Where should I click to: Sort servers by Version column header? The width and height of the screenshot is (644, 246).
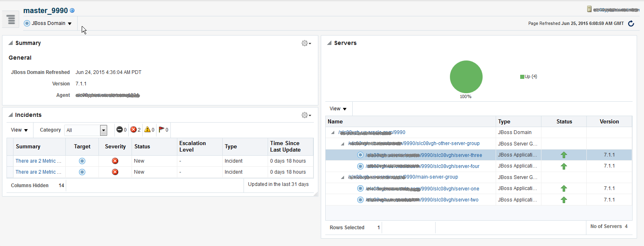(x=609, y=122)
